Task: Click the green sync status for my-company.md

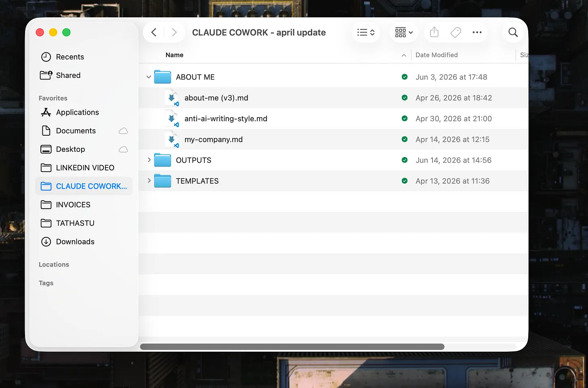Action: 404,139
